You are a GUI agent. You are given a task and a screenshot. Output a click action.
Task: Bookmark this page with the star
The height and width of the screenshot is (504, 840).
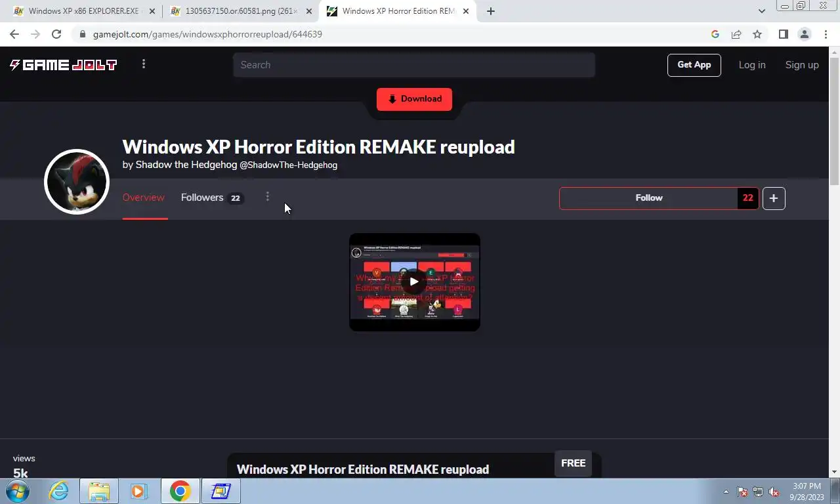757,34
